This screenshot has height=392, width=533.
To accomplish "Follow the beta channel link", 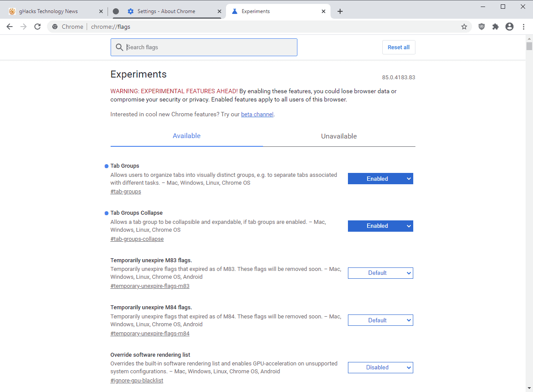I will coord(257,114).
